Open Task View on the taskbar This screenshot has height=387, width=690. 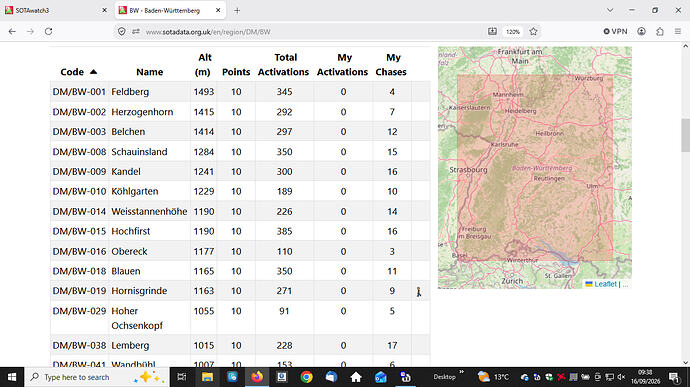pos(181,377)
